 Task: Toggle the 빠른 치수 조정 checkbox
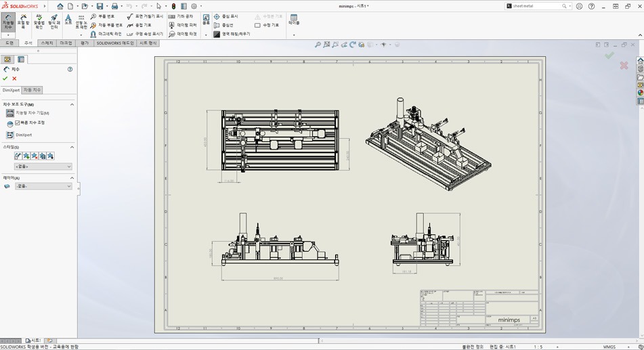point(18,123)
